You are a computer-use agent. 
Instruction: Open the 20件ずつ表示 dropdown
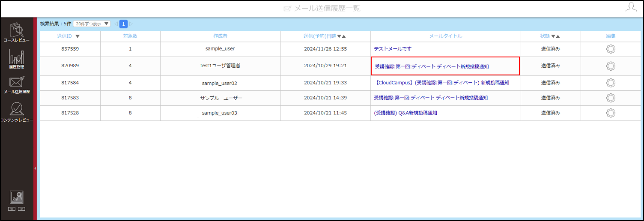pyautogui.click(x=92, y=24)
